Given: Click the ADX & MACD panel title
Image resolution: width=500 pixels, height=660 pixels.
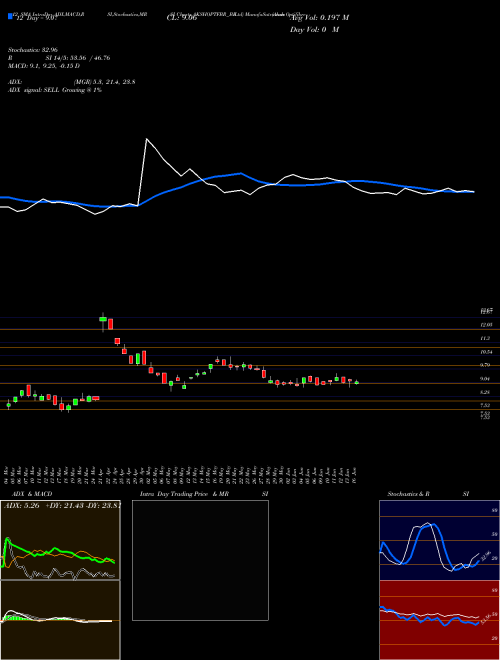Looking at the screenshot, I should pyautogui.click(x=32, y=494).
